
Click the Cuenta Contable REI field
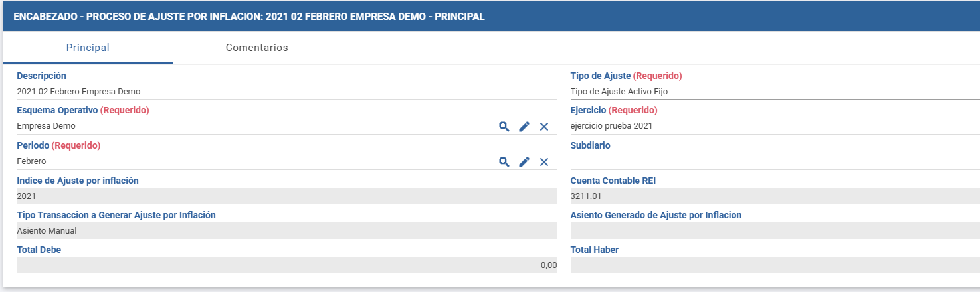coord(774,196)
